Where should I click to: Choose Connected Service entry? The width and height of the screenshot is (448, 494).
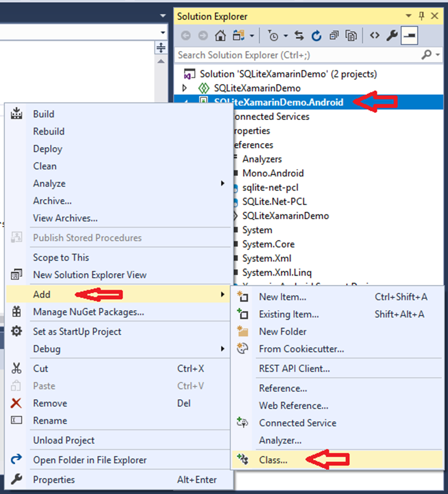pyautogui.click(x=338, y=423)
